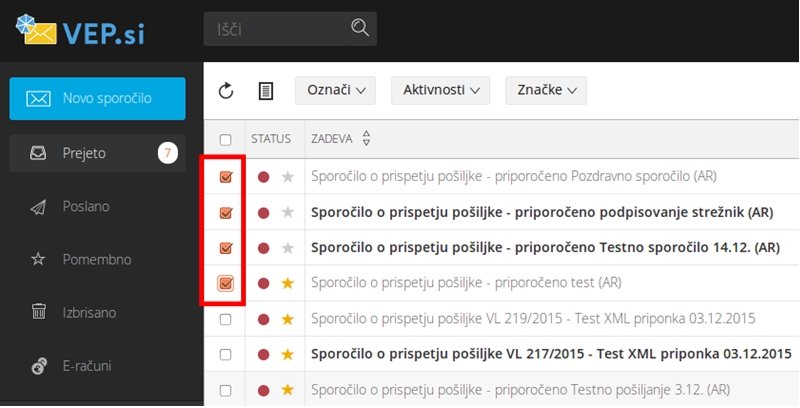The width and height of the screenshot is (800, 408).
Task: Check the Testno pošiljanje 3.12. checkbox
Action: tap(225, 391)
